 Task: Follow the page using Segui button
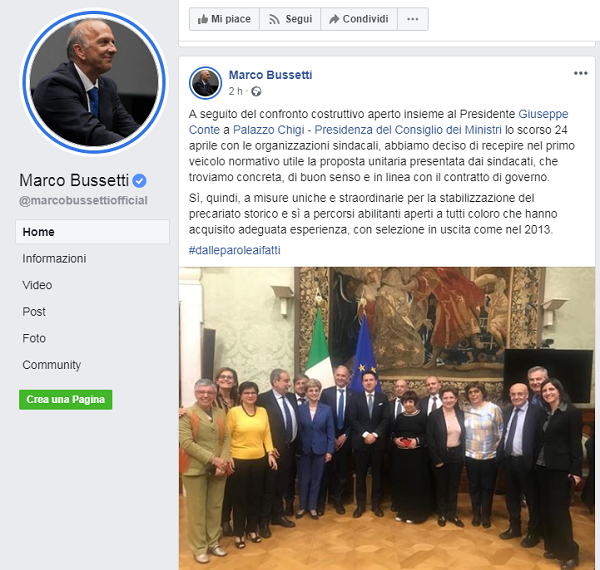tap(290, 19)
